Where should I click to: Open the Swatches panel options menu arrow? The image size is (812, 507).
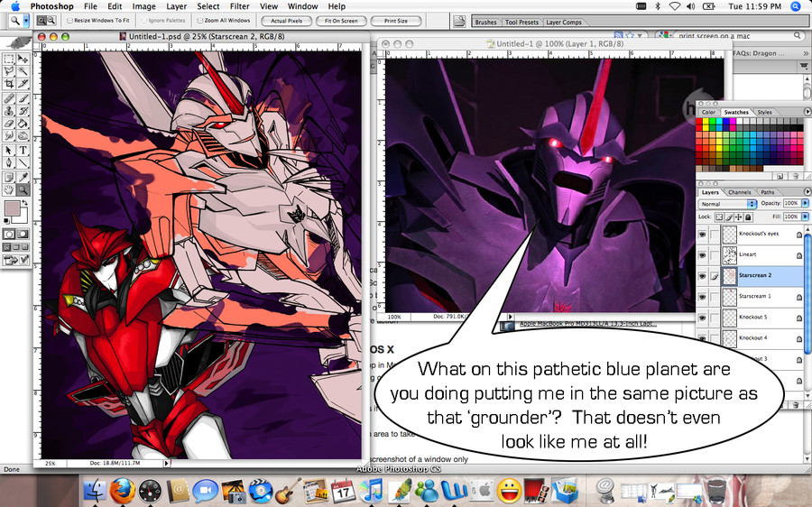pos(807,111)
